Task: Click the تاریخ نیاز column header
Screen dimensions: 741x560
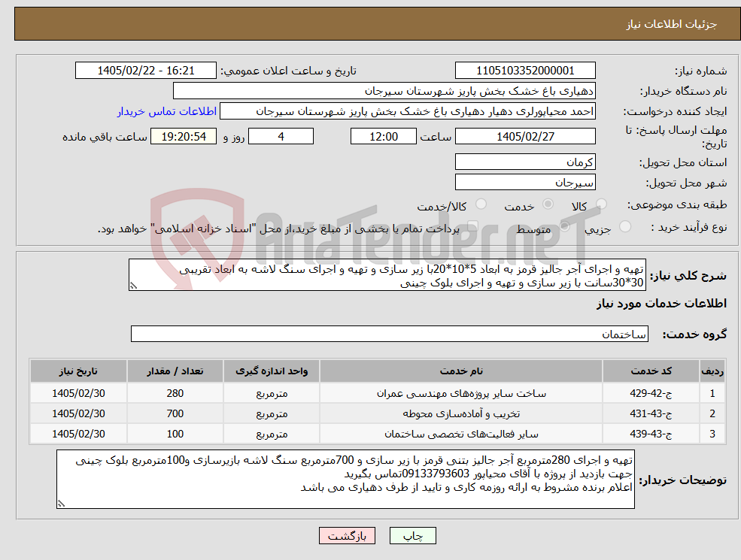Action: point(78,371)
